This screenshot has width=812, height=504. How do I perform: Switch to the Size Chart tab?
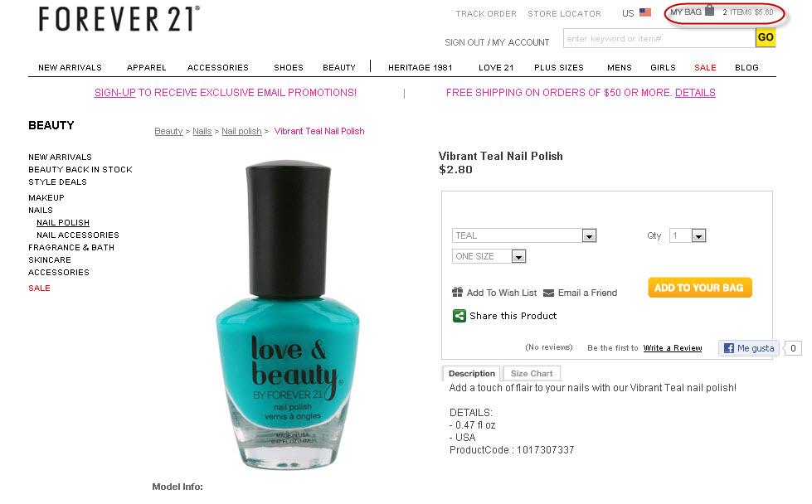pos(532,374)
